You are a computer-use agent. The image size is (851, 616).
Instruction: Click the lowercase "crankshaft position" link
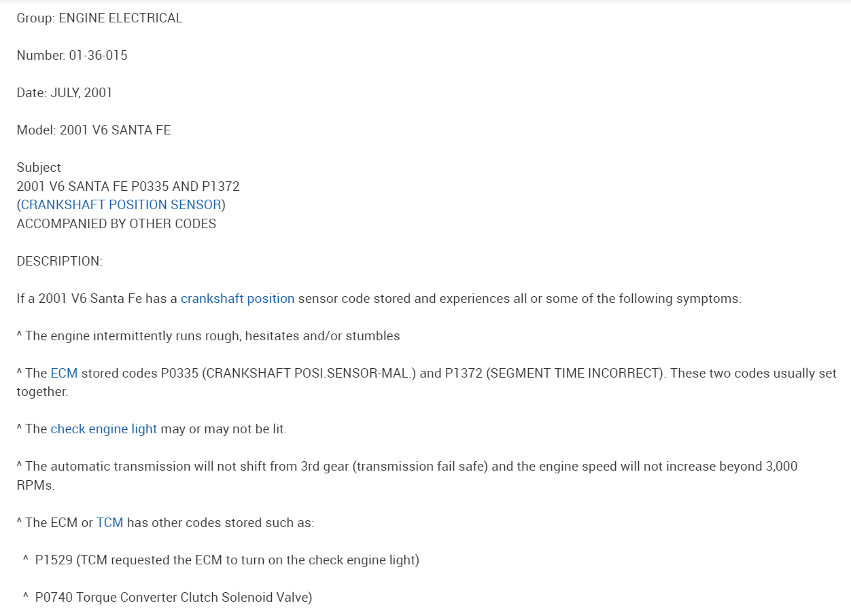237,299
